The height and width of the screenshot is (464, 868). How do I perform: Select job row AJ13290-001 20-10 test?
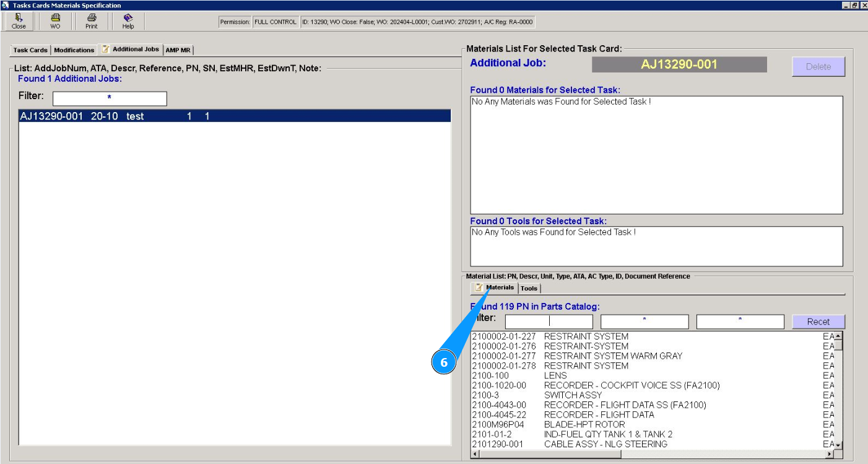235,116
